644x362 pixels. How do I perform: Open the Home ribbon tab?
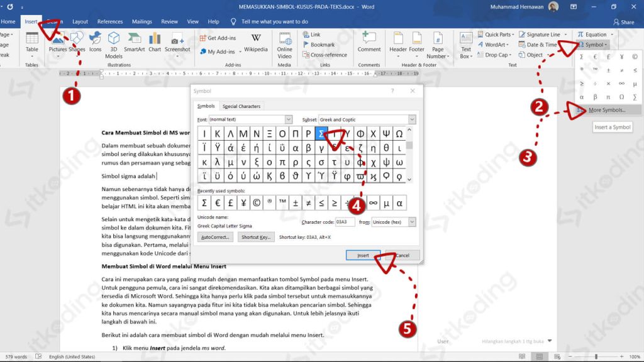tap(8, 21)
